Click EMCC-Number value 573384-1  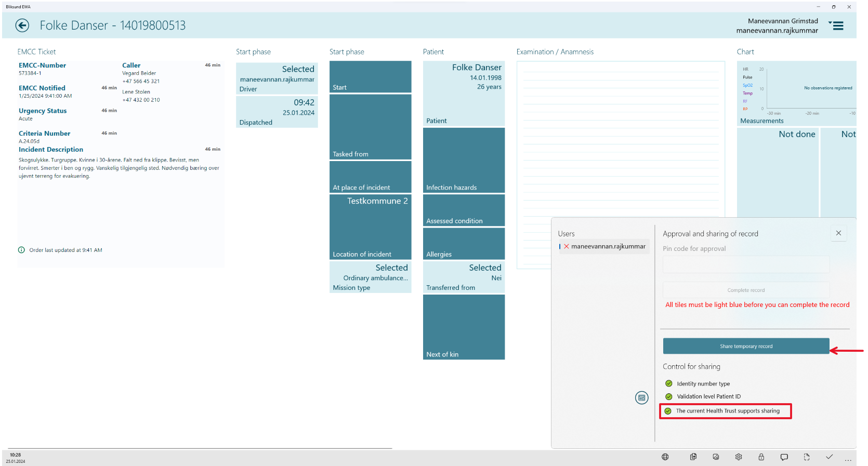30,73
